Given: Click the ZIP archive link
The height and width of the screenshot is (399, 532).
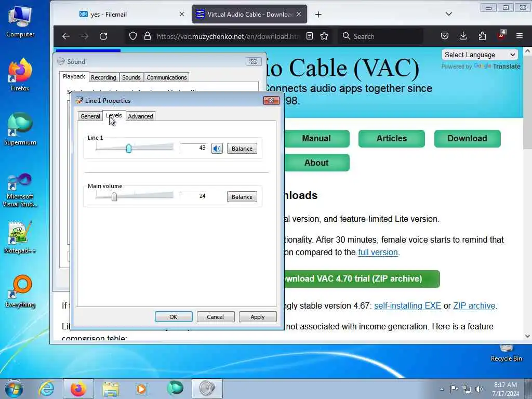Looking at the screenshot, I should 474,305.
